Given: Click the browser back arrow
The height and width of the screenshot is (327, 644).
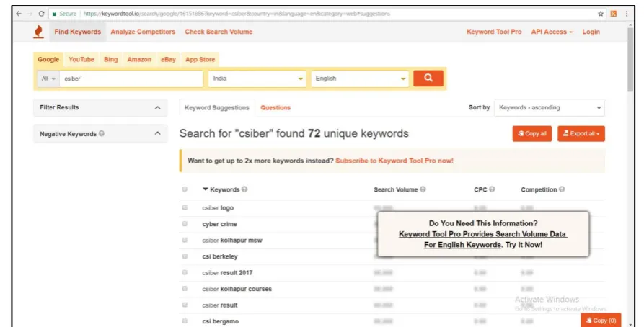Looking at the screenshot, I should 19,14.
